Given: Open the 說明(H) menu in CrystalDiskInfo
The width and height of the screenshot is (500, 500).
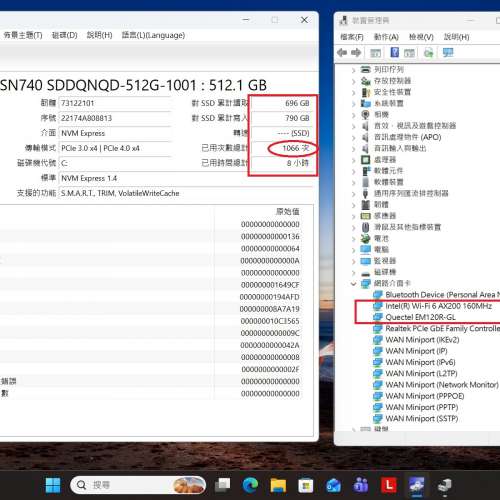Looking at the screenshot, I should tap(99, 35).
